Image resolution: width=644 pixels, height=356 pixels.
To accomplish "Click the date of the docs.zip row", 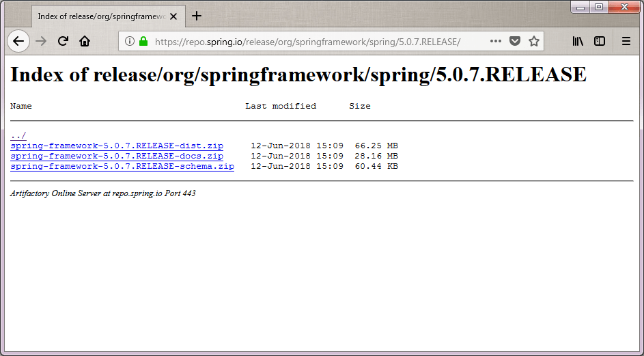I will [297, 156].
